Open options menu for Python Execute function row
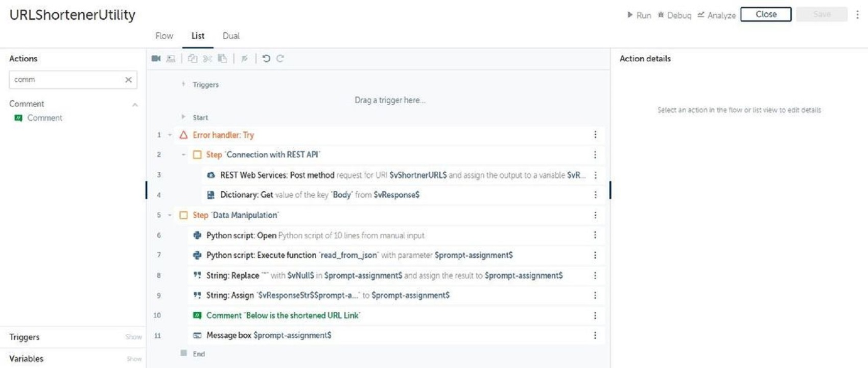Image resolution: width=868 pixels, height=368 pixels. [x=595, y=255]
